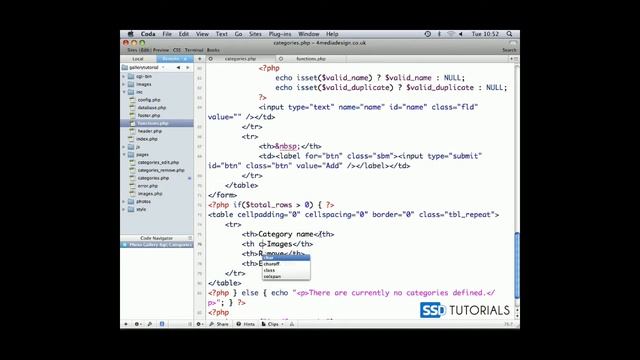Image resolution: width=640 pixels, height=360 pixels.
Task: Open editor action gear menu
Action: pyautogui.click(x=200, y=324)
